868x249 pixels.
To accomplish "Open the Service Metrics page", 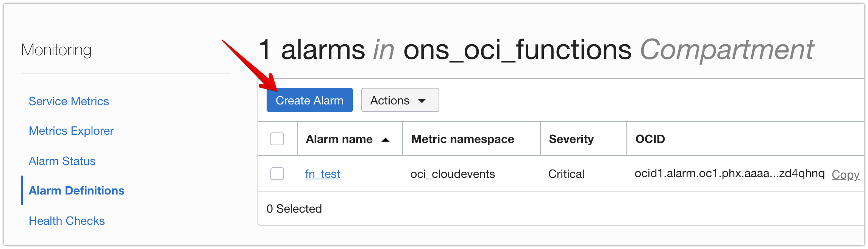I will [x=69, y=101].
